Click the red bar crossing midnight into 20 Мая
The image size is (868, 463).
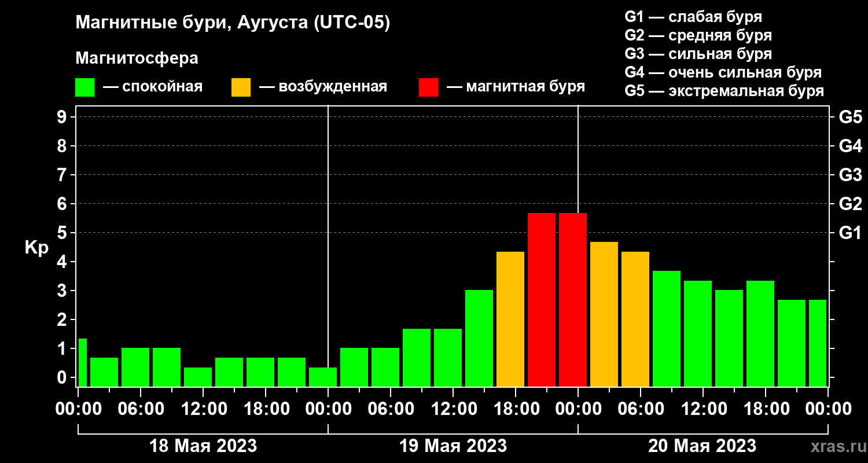click(573, 300)
